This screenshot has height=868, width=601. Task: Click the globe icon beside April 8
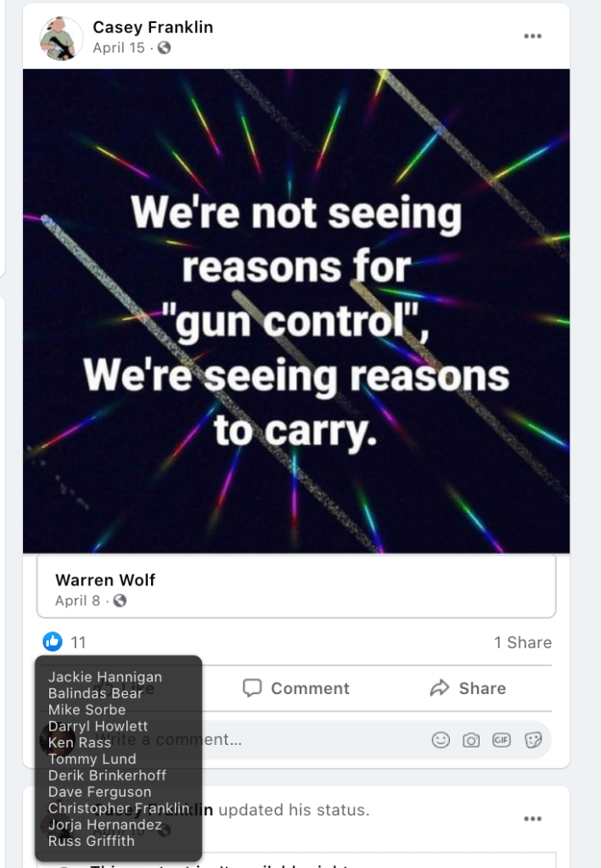[x=120, y=601]
